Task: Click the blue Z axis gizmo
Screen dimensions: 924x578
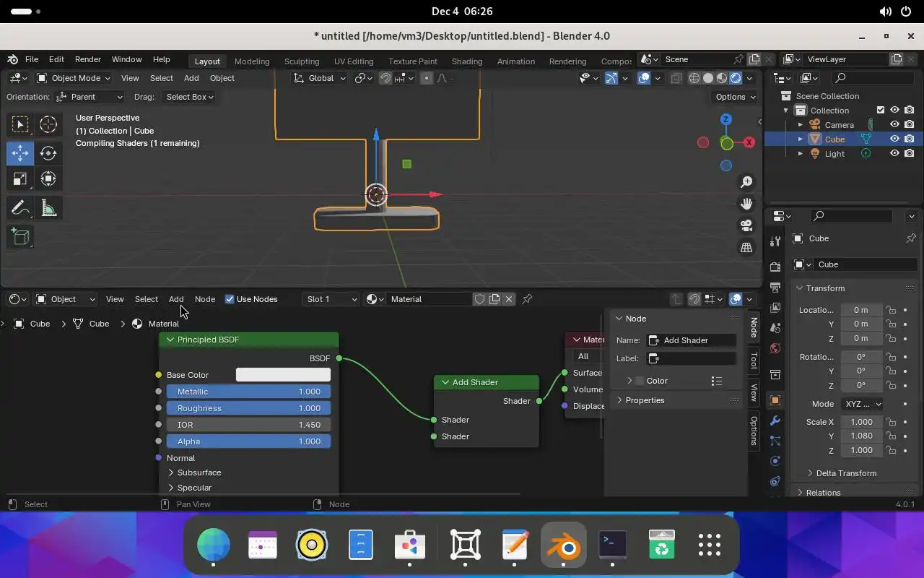Action: coord(726,119)
